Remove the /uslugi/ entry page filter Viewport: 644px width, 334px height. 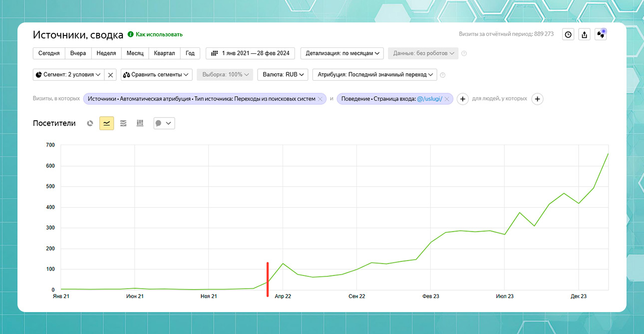[x=447, y=99]
